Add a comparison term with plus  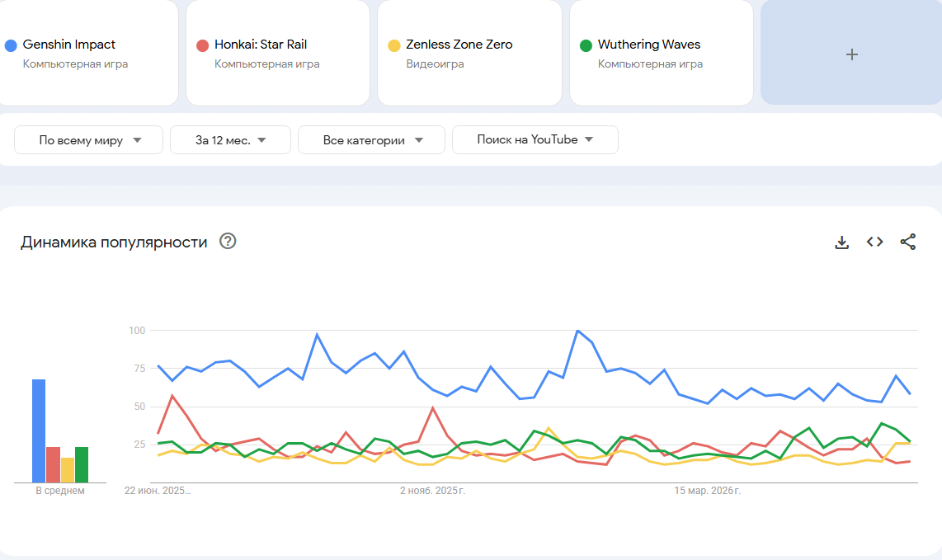[x=851, y=53]
